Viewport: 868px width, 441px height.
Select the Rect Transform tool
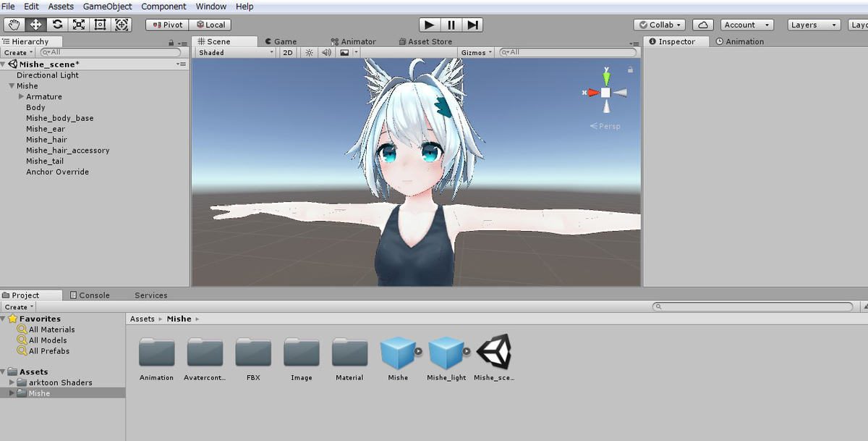pos(100,24)
